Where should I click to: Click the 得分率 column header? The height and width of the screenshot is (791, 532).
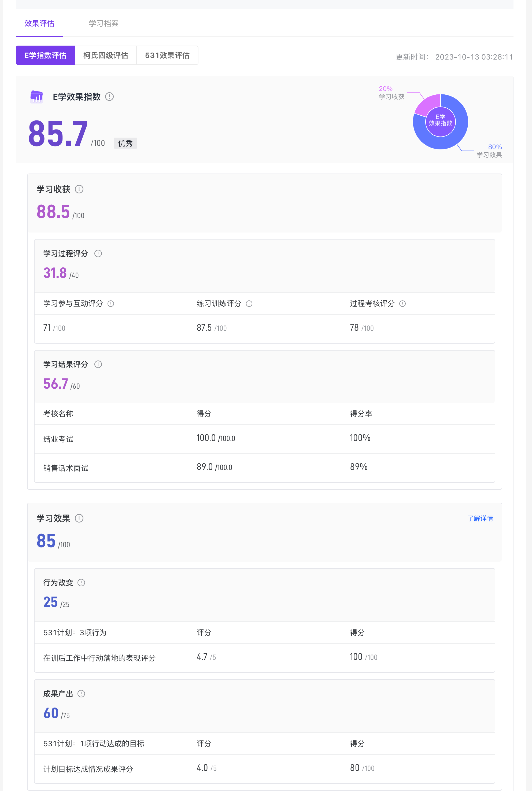tap(361, 414)
